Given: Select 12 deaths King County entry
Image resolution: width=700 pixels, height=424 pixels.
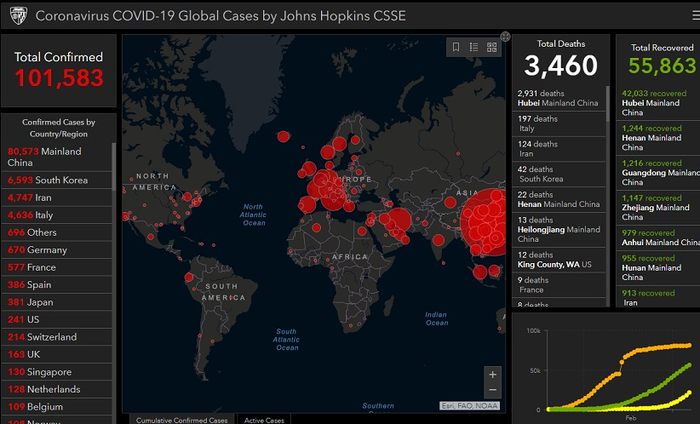Looking at the screenshot, I should point(558,259).
